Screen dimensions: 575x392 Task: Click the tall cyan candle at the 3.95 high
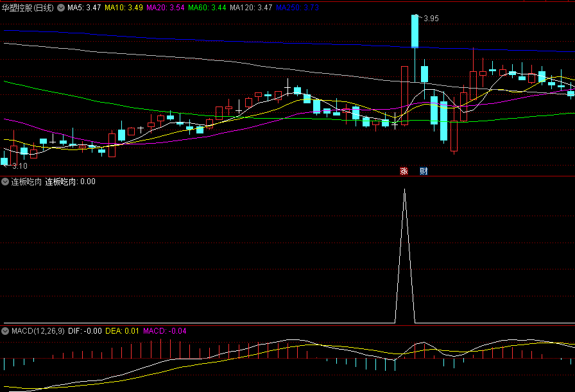pyautogui.click(x=415, y=31)
